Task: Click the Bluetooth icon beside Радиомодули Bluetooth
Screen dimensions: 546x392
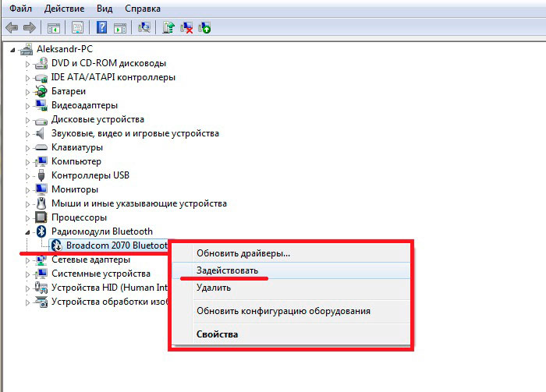Action: tap(41, 231)
